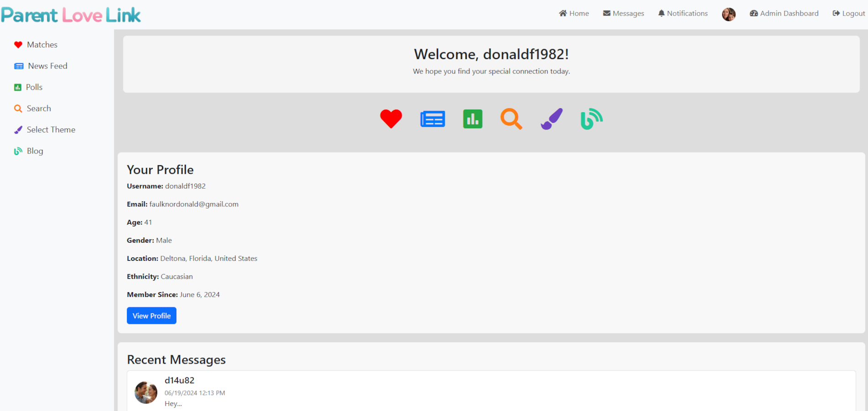Viewport: 868px width, 411px height.
Task: Click the teal Blog feed icon
Action: click(591, 119)
